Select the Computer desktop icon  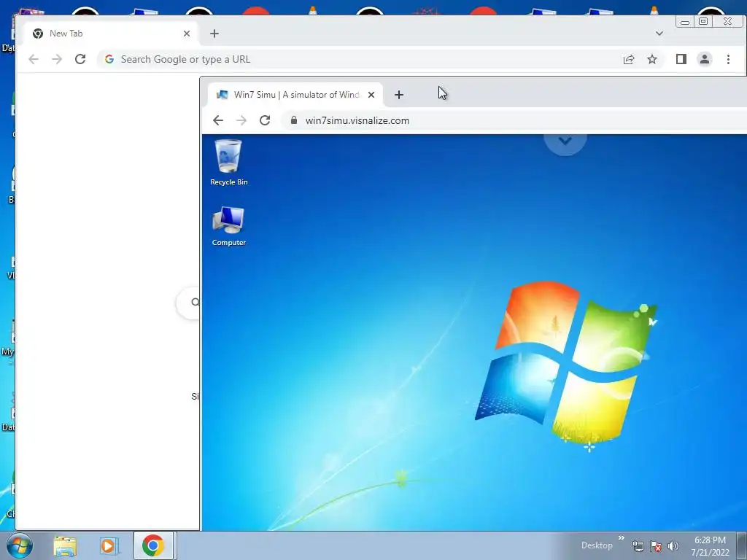click(x=228, y=226)
